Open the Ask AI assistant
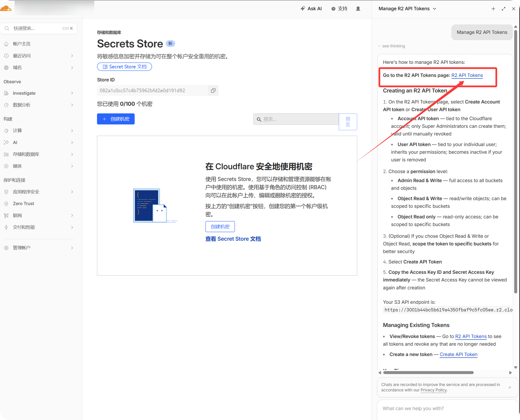520x420 pixels. click(311, 9)
